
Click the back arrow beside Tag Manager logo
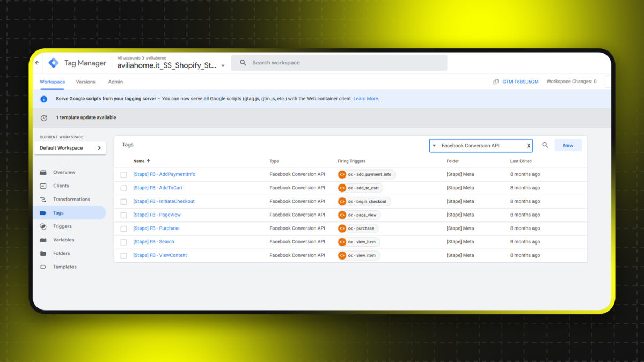[37, 63]
